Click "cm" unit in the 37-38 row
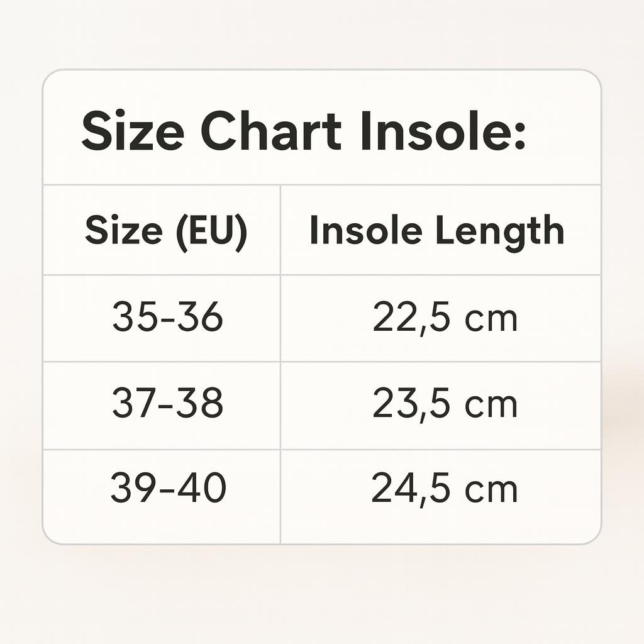This screenshot has height=644, width=644. [491, 406]
